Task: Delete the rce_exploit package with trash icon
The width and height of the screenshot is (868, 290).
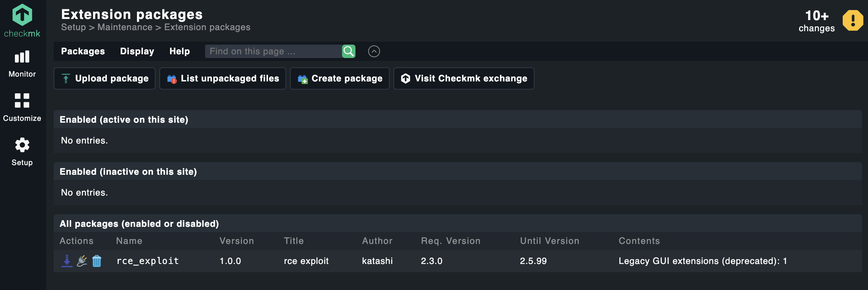Action: click(97, 261)
